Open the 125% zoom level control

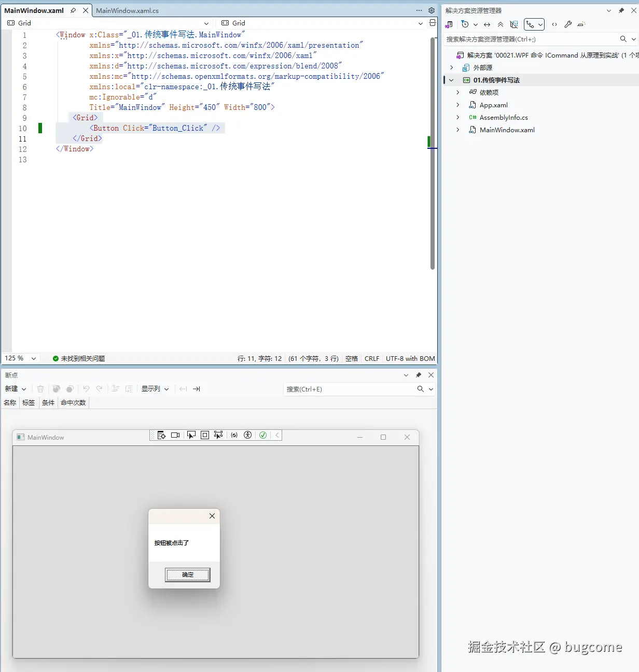pos(21,358)
